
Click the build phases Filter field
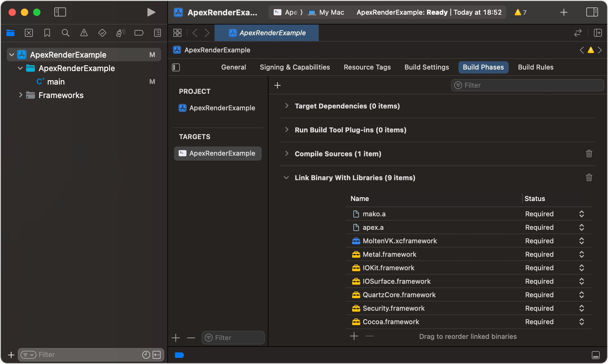coord(527,85)
